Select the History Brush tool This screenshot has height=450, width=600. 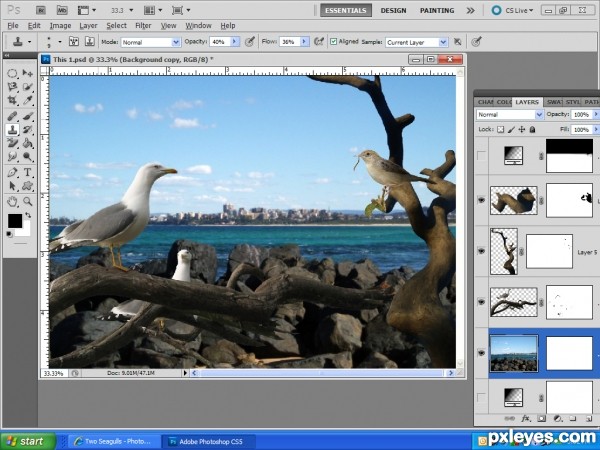coord(28,130)
